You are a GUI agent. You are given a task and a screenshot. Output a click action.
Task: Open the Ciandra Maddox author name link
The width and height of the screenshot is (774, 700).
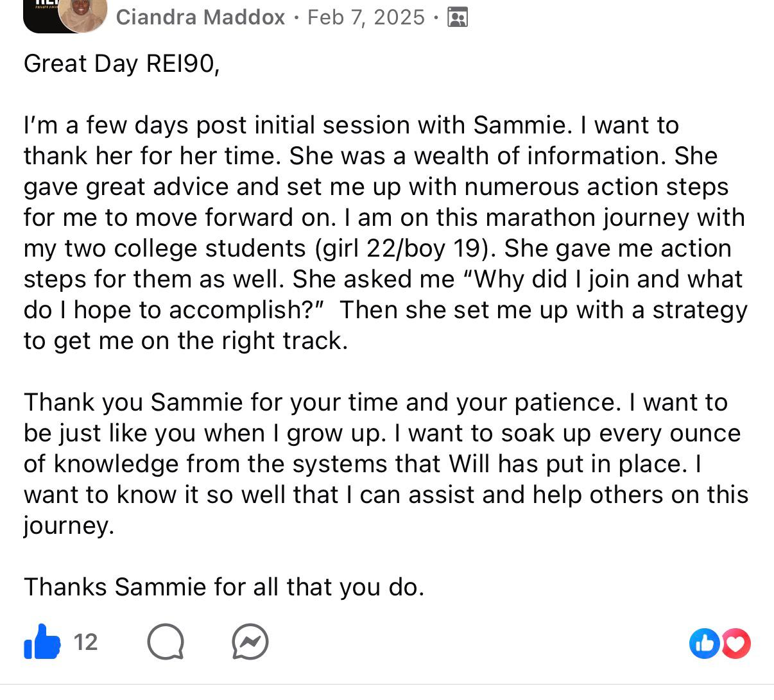200,17
